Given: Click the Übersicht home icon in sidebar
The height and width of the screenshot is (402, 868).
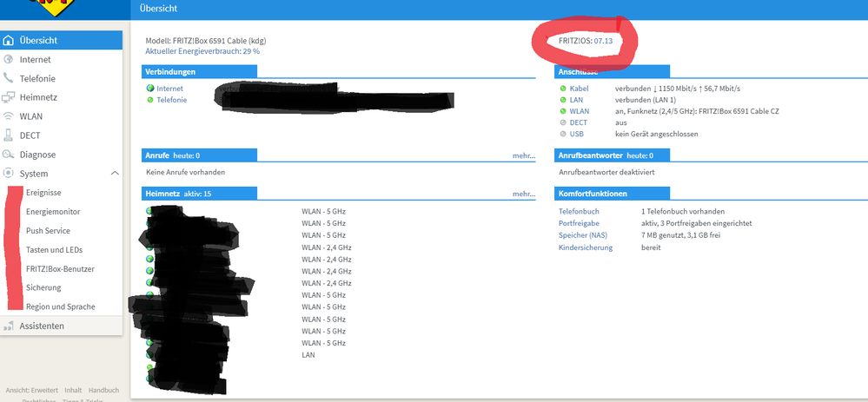Looking at the screenshot, I should coord(9,40).
